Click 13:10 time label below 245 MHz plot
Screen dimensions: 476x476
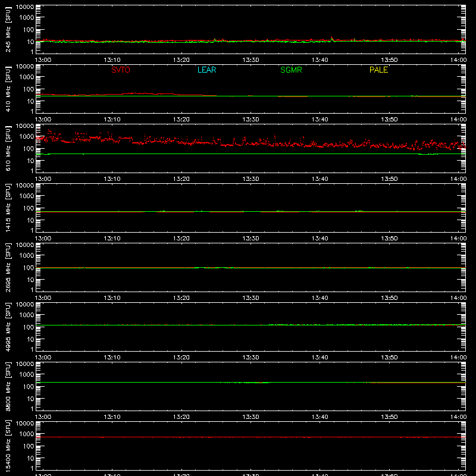(112, 60)
